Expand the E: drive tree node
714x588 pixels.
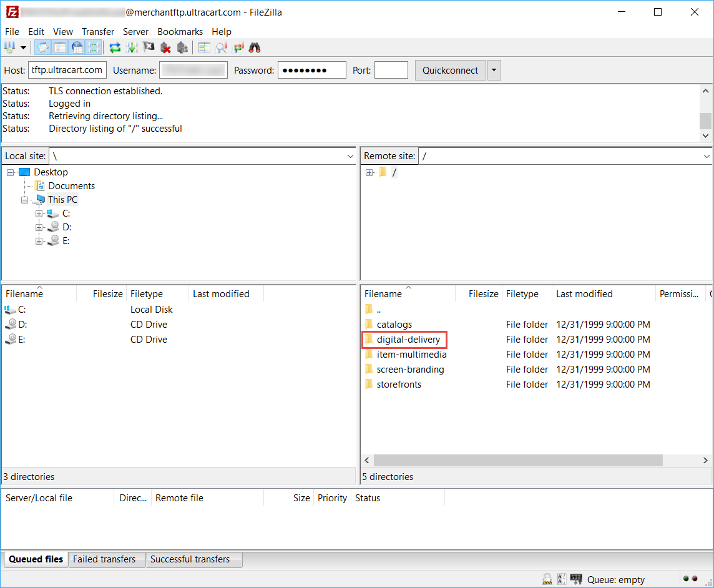pos(39,241)
